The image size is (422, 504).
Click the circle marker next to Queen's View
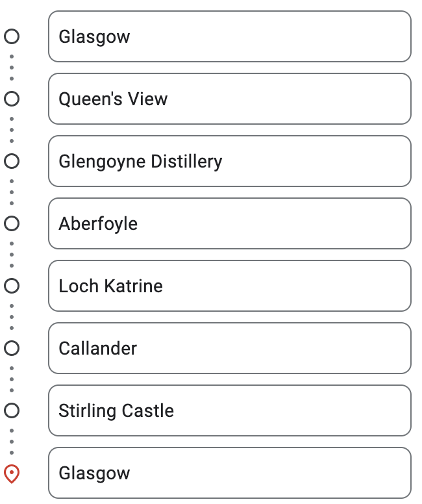12,99
